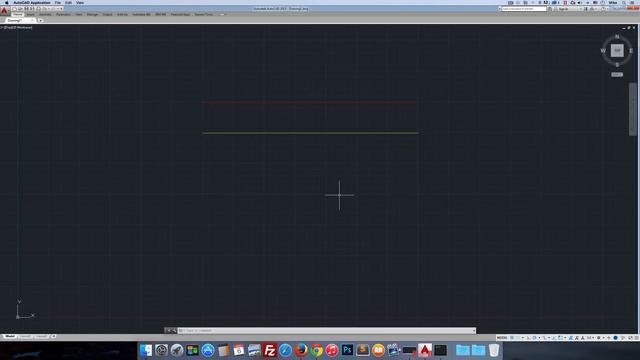
Task: Click the keyword search box in title bar
Action: tap(524, 9)
